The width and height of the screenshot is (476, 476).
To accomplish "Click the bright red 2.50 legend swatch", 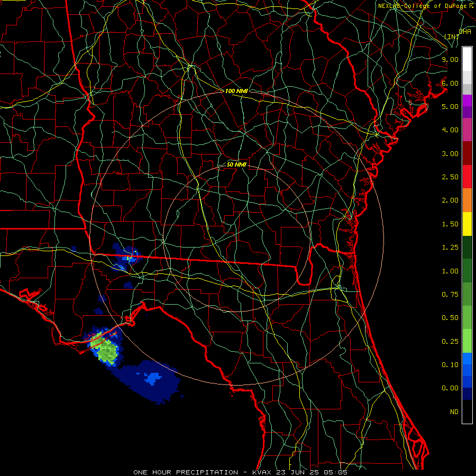I will coord(467,177).
